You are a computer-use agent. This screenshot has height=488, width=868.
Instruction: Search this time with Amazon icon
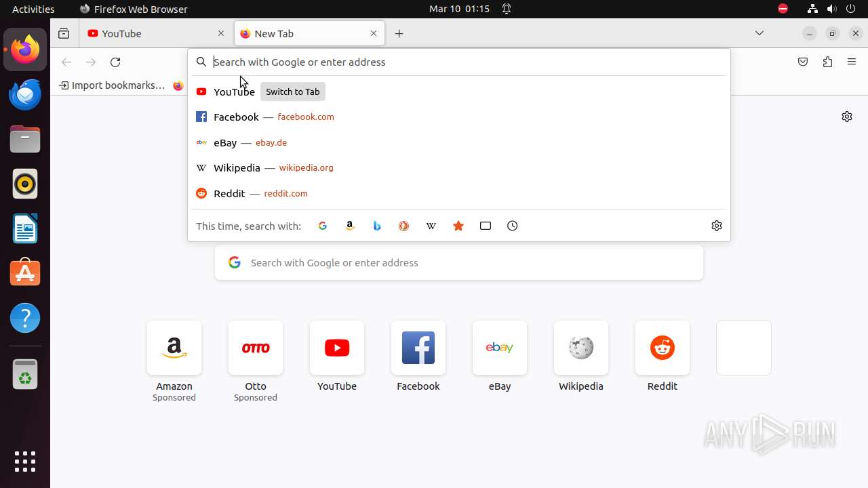pyautogui.click(x=350, y=226)
